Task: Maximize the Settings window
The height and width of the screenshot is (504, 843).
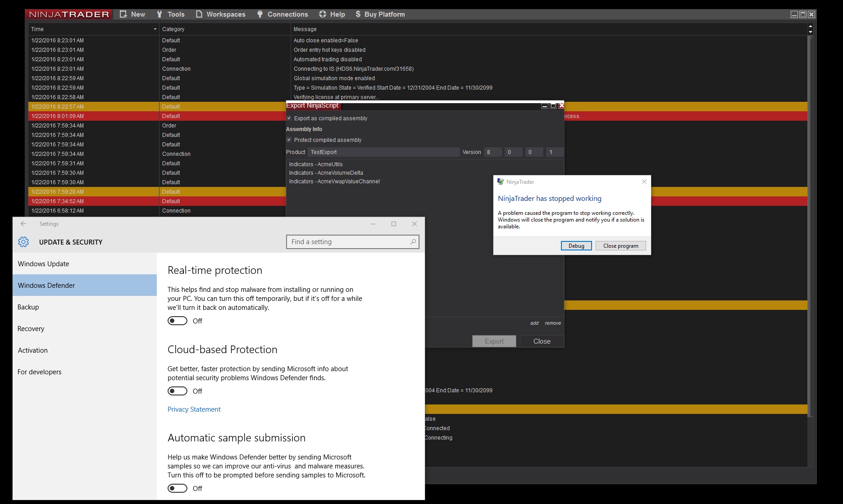Action: tap(394, 224)
